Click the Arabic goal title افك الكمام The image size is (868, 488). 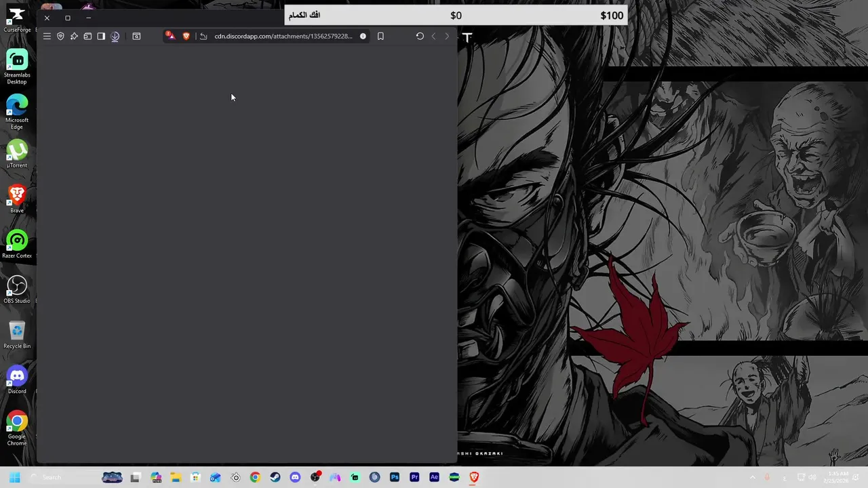tap(304, 15)
